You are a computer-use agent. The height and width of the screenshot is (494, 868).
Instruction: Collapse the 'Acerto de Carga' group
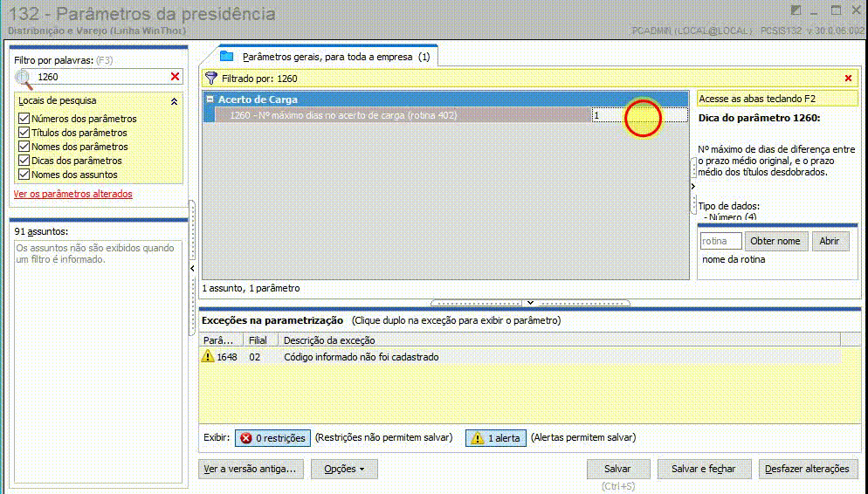coord(210,99)
